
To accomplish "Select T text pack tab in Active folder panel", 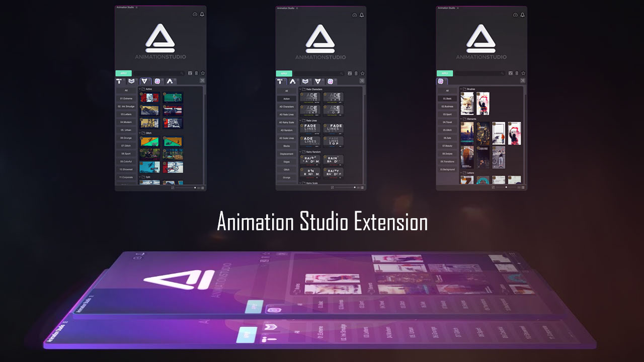I will pyautogui.click(x=120, y=81).
